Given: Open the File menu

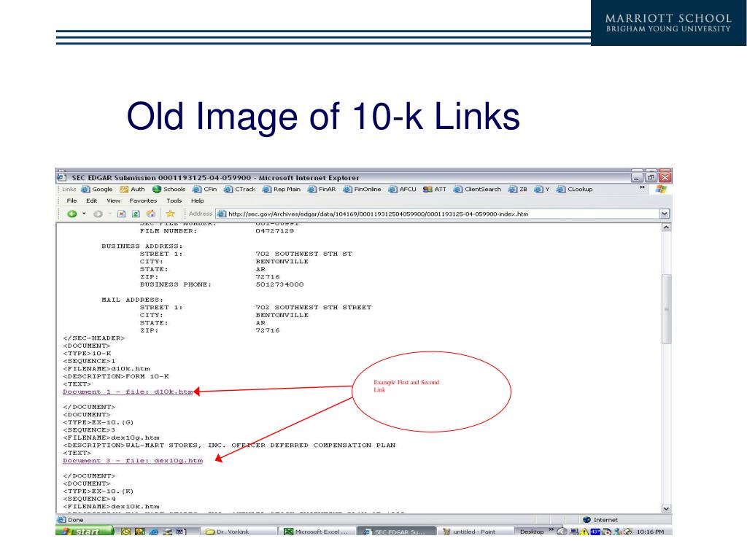Looking at the screenshot, I should pyautogui.click(x=72, y=201).
